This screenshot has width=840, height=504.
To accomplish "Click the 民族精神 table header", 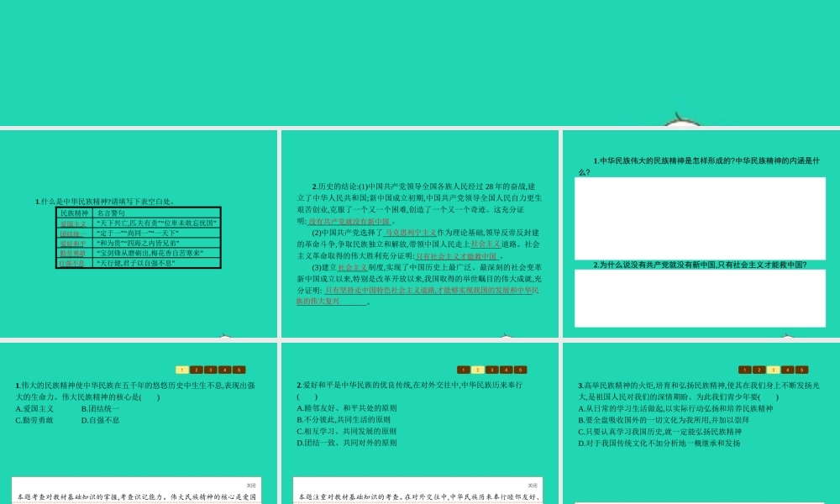I will point(74,213).
